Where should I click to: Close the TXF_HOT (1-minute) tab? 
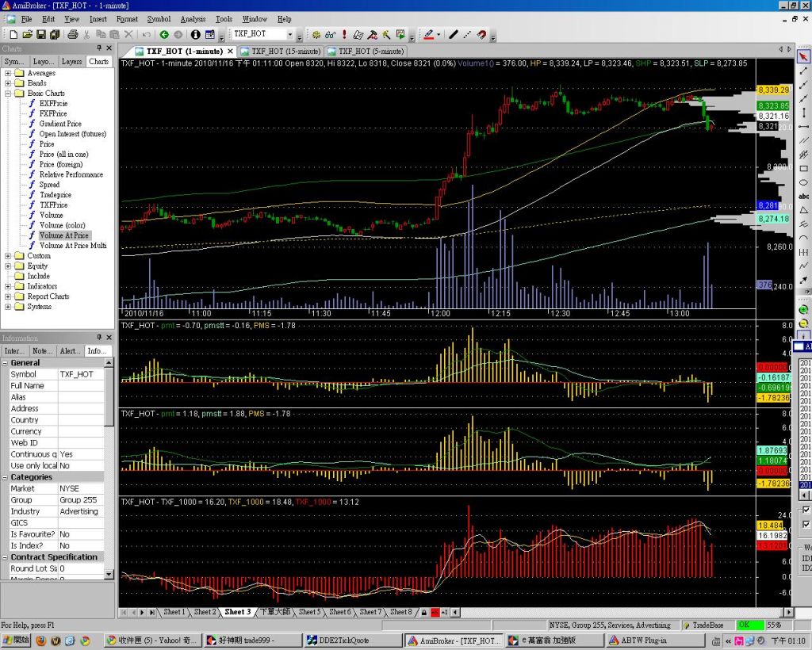point(230,52)
